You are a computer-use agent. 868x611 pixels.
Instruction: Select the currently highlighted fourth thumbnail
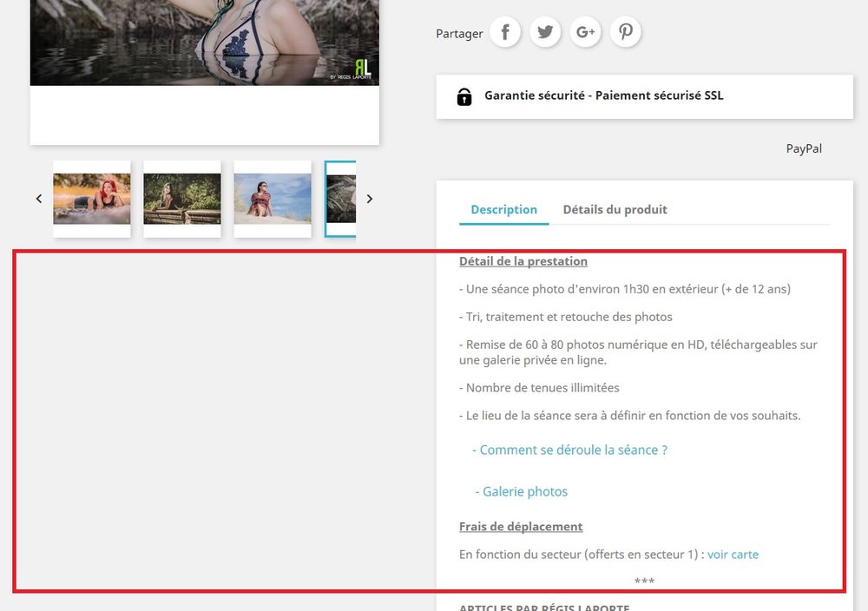(342, 198)
